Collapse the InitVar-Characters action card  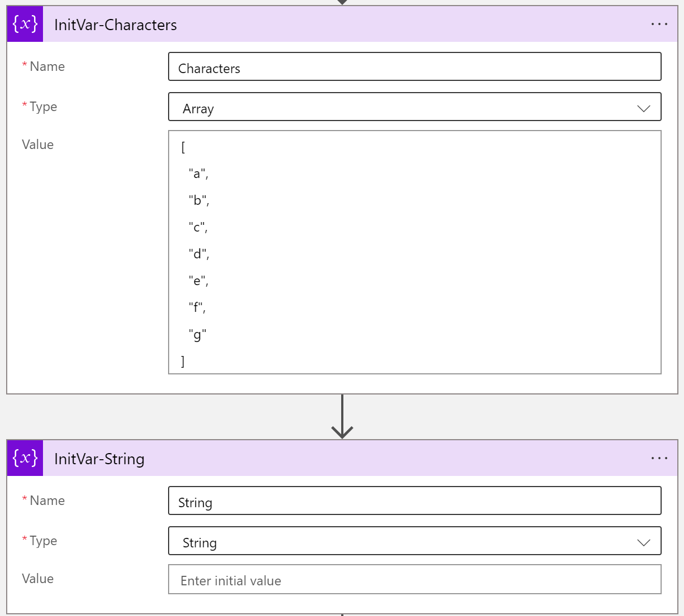(x=335, y=23)
